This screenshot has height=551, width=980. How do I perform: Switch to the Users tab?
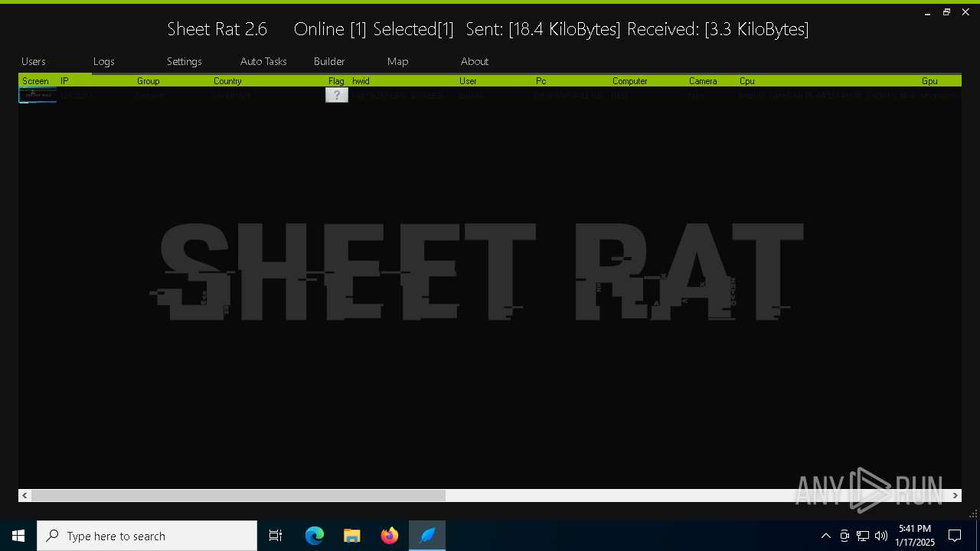pyautogui.click(x=34, y=61)
